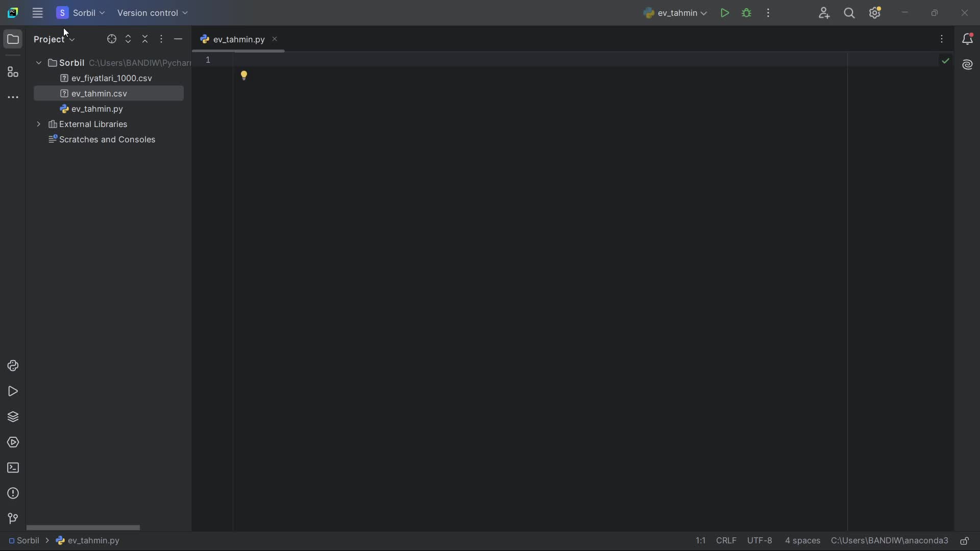Click the 1:1 cursor position indicator
Image resolution: width=980 pixels, height=551 pixels.
[701, 541]
